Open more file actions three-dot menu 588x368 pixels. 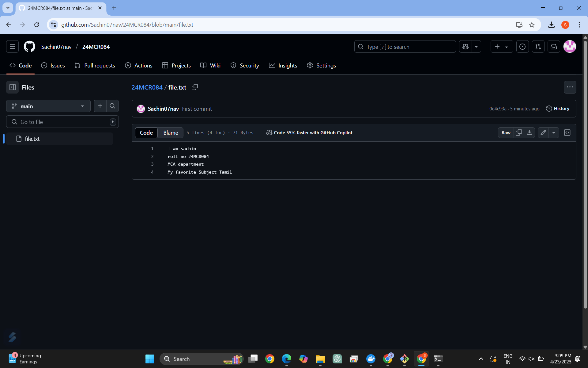click(x=570, y=87)
